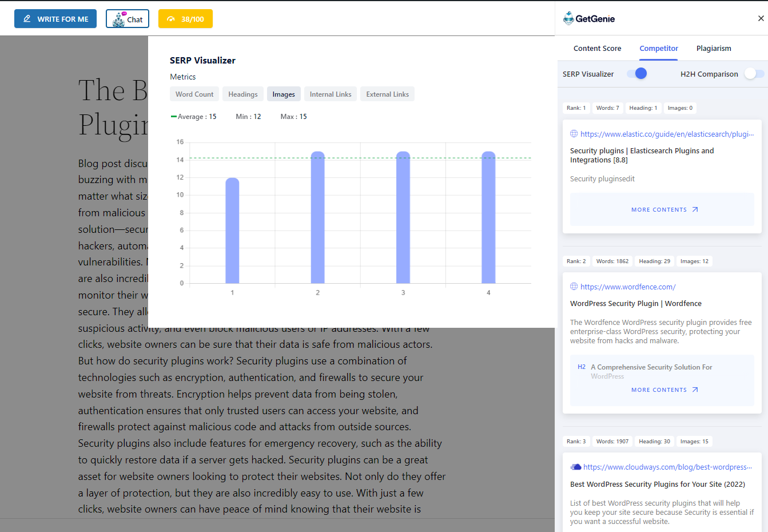The image size is (768, 532).
Task: Select the Headings metric tab
Action: [243, 94]
